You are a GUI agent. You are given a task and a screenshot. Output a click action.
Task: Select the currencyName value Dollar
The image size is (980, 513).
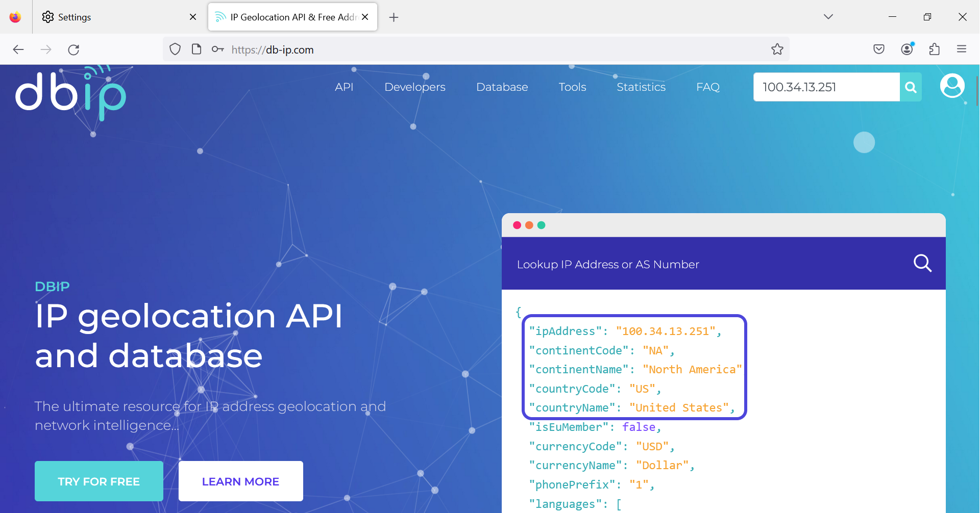[662, 466]
